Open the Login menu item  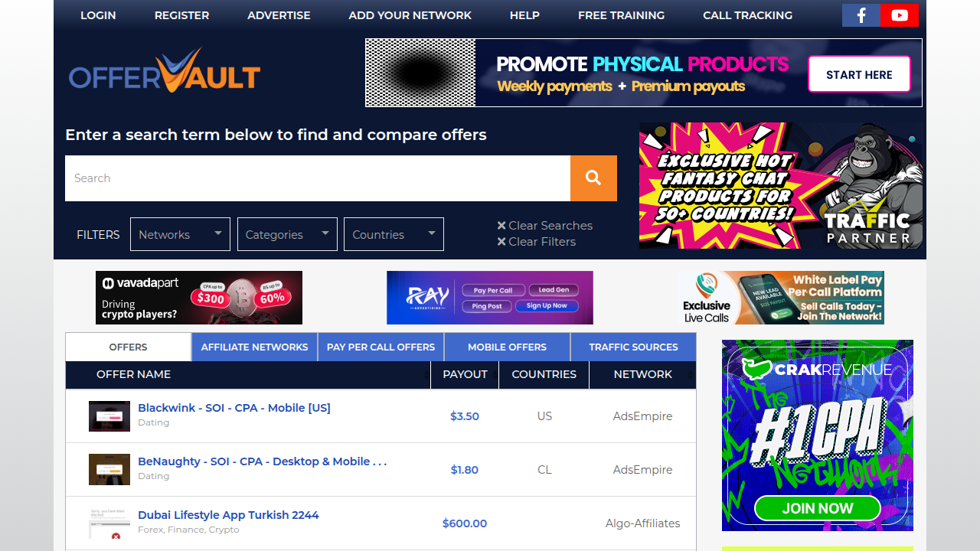tap(98, 15)
